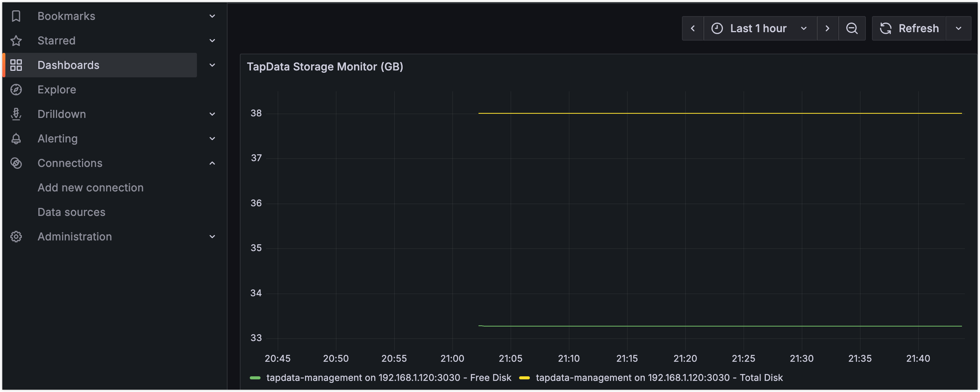Open the auto-refresh interval dropdown
This screenshot has height=392, width=980.
(x=959, y=28)
